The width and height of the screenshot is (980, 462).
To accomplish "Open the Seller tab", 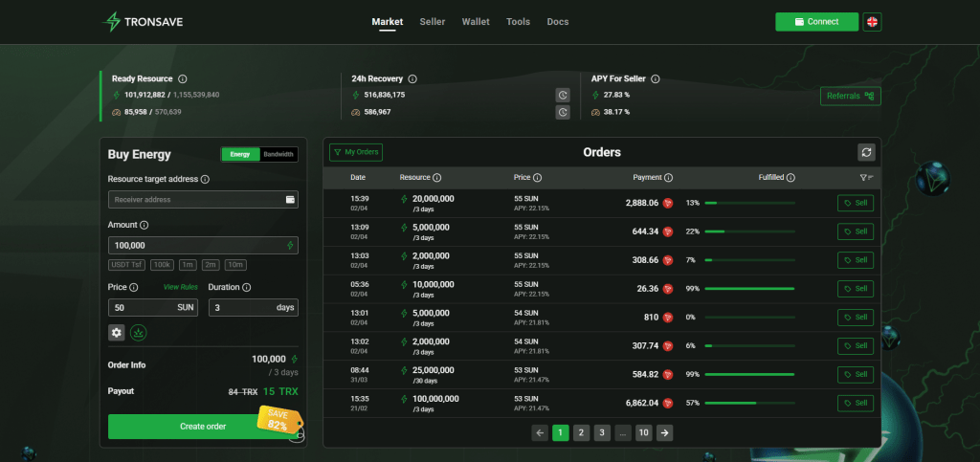I will point(432,21).
